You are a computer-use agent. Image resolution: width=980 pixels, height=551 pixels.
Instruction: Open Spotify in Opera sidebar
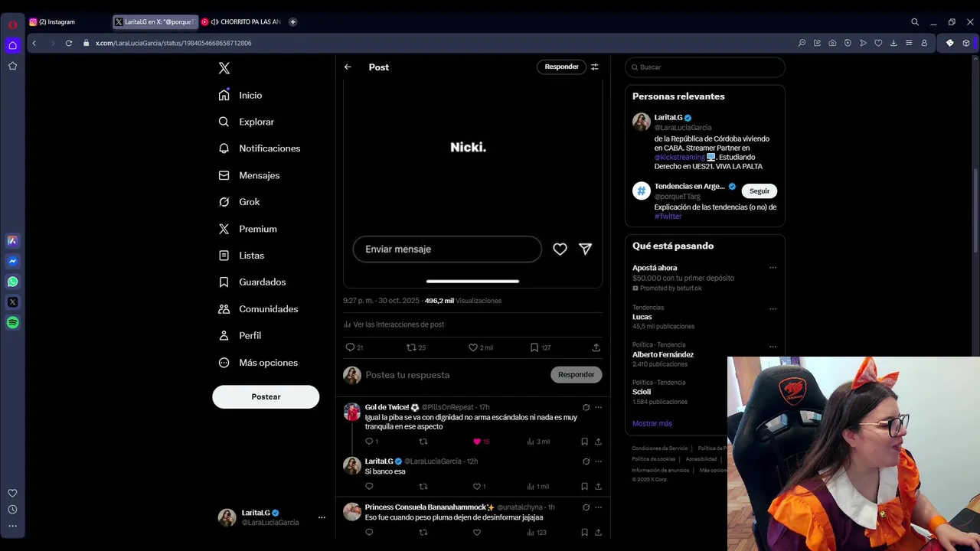[12, 323]
